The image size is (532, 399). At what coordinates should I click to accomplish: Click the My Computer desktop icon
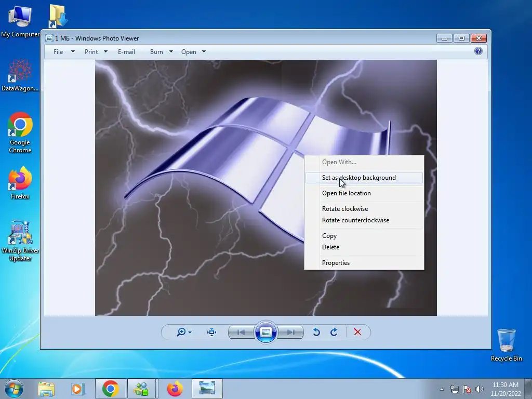pos(20,21)
